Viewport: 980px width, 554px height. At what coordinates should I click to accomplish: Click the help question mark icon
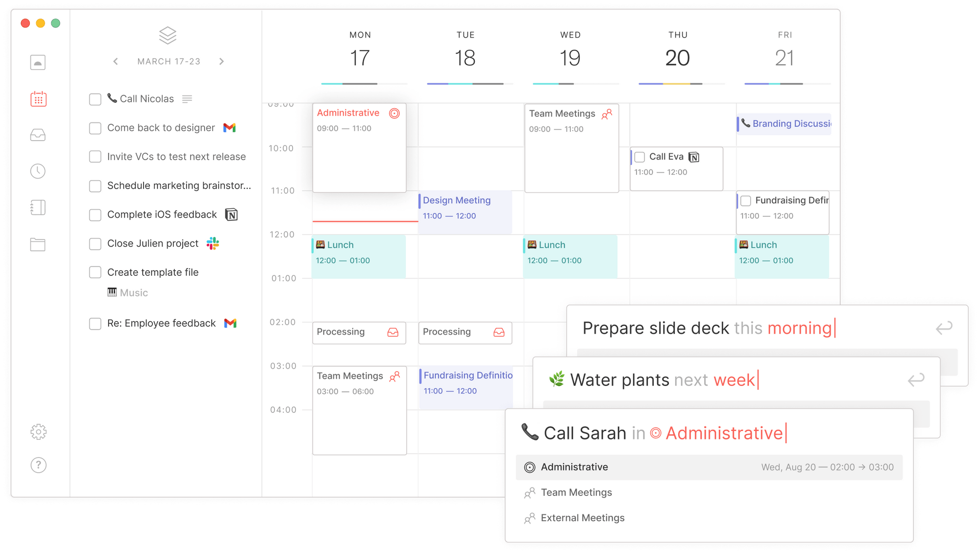tap(37, 463)
